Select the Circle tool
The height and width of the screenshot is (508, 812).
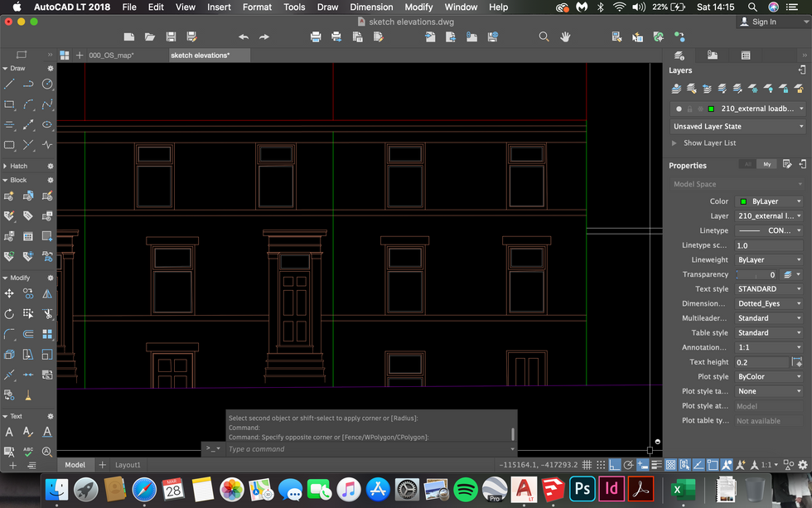click(x=47, y=84)
